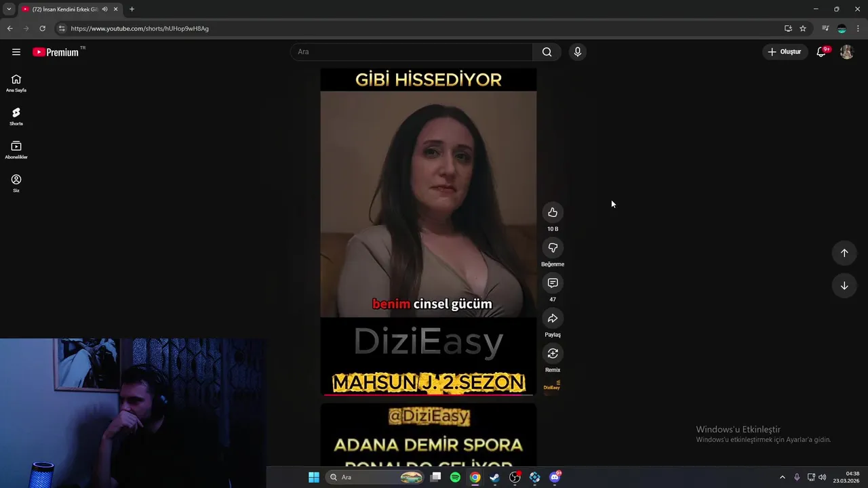
Task: View site information next to the URL
Action: pos(62,28)
